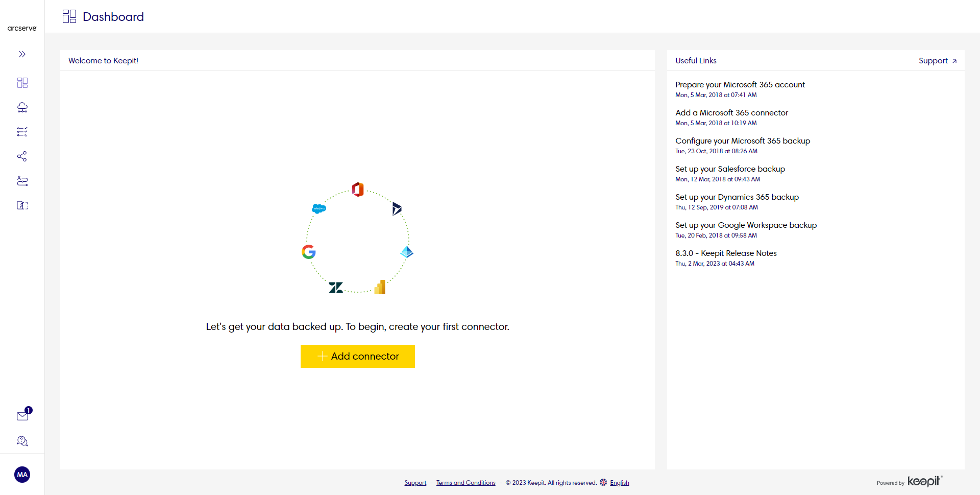Click the share icon in sidebar
Image resolution: width=980 pixels, height=495 pixels.
point(22,156)
